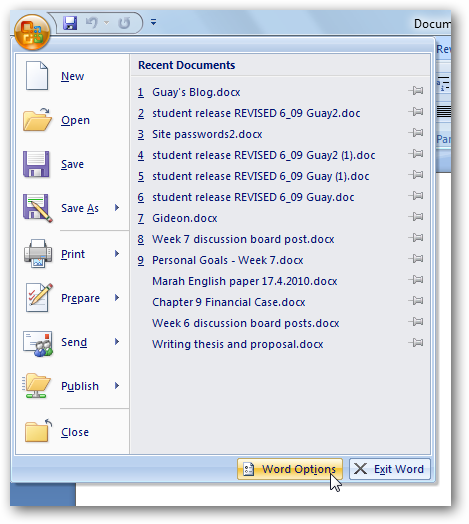This screenshot has height=524, width=469.
Task: Click the Redo icon in Quick Access Toolbar
Action: 124,23
